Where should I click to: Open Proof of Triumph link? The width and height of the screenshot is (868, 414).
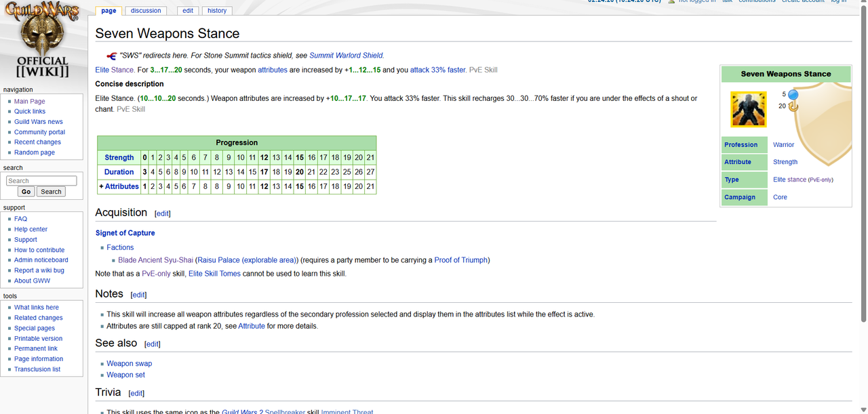(460, 260)
